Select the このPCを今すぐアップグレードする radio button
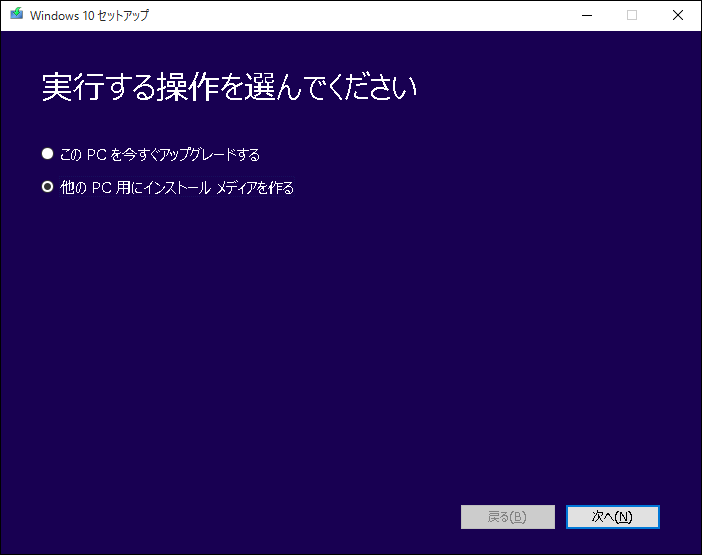 tap(47, 154)
